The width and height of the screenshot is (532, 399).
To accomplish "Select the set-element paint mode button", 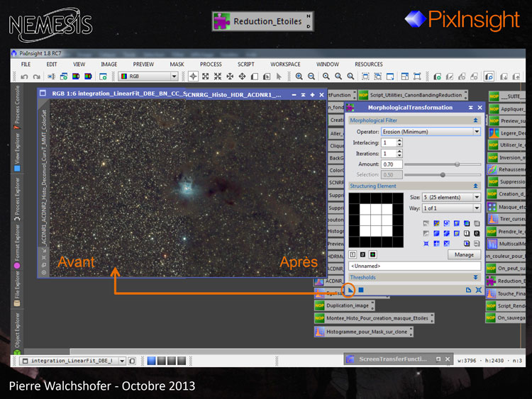I will [353, 254].
